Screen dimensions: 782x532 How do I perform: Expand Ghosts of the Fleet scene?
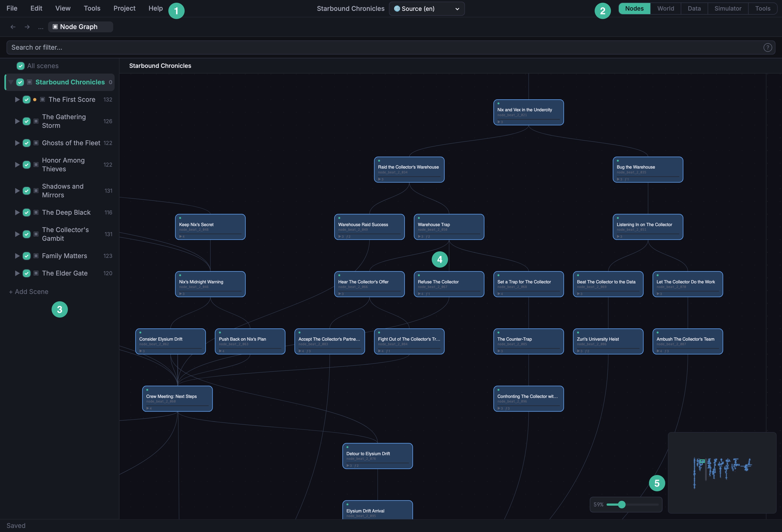click(17, 143)
